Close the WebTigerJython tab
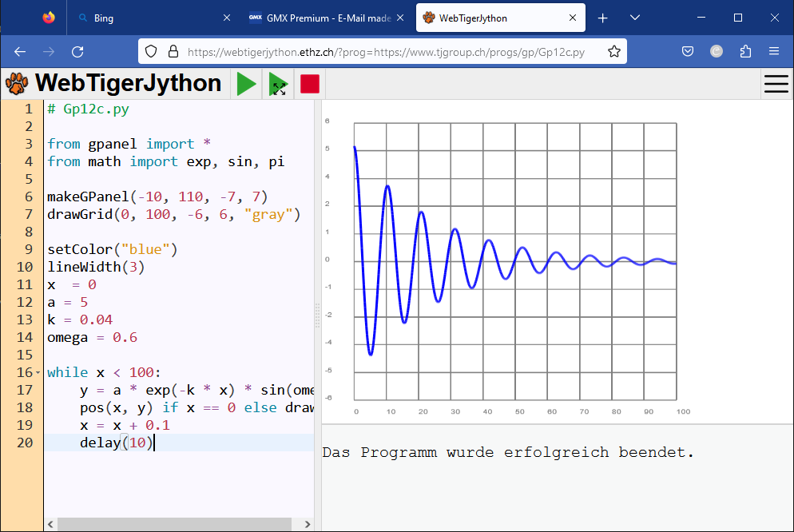Screen dimensions: 794x532 pyautogui.click(x=572, y=18)
